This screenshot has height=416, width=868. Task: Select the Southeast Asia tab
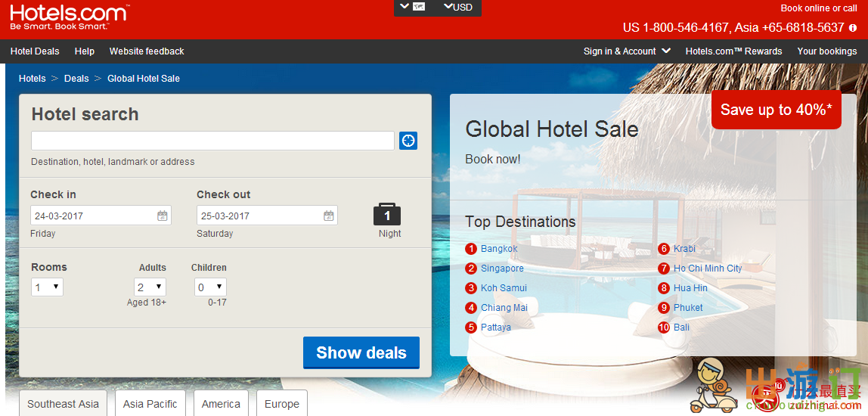pos(63,403)
